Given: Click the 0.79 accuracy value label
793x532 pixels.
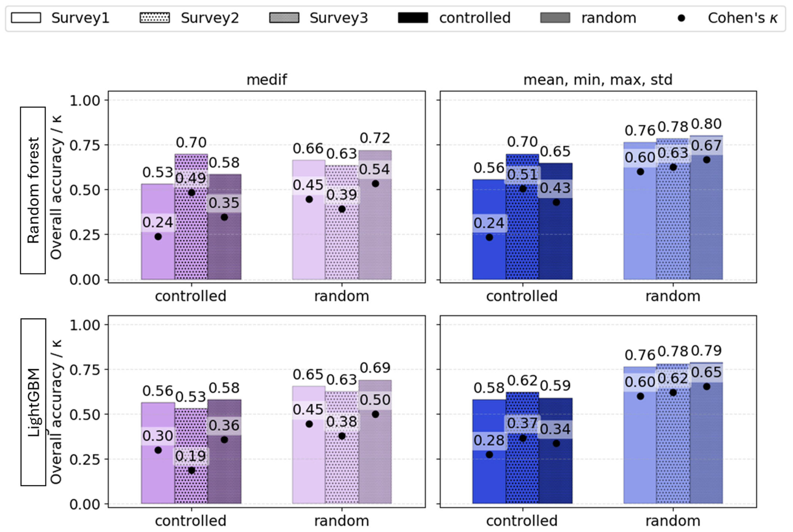Looking at the screenshot, I should (x=706, y=351).
